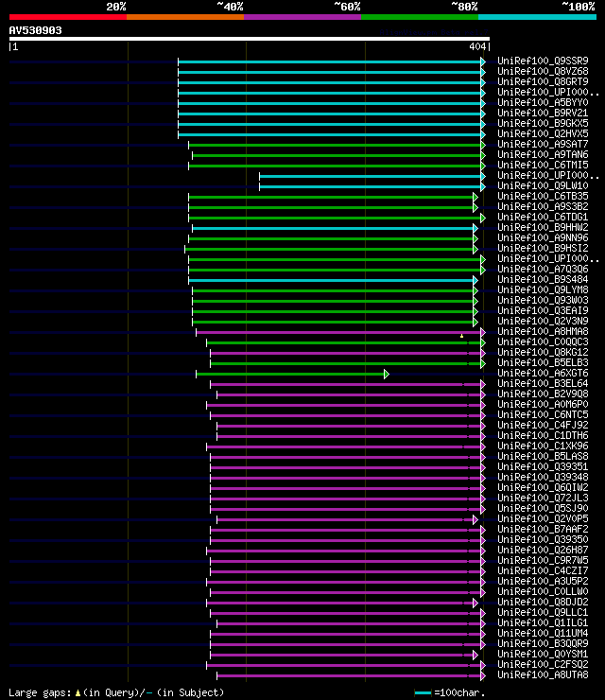Click UniRef100_B3EL64 label
This screenshot has width=605, height=700.
pyautogui.click(x=543, y=383)
